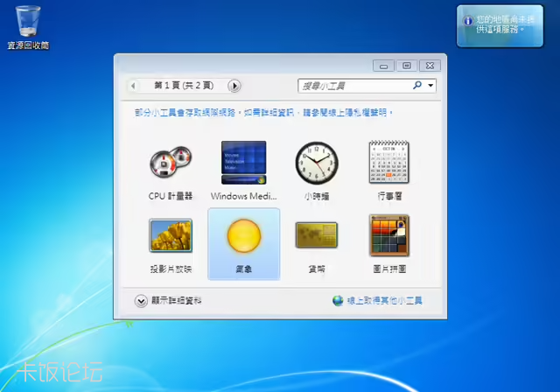Click the globe icon beside online gadgets link
This screenshot has height=392, width=560.
338,301
